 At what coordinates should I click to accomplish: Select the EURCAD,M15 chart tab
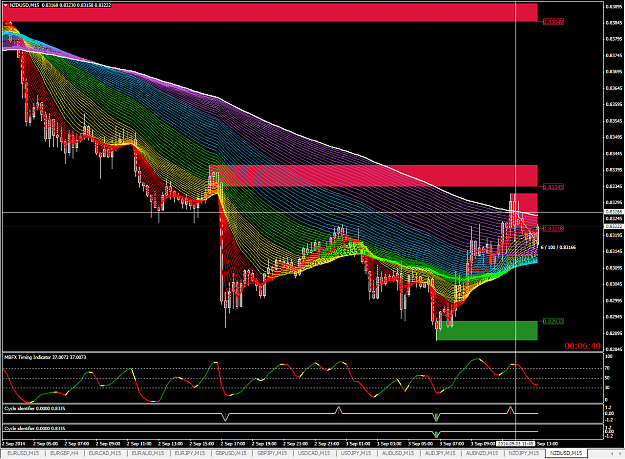coord(104,453)
